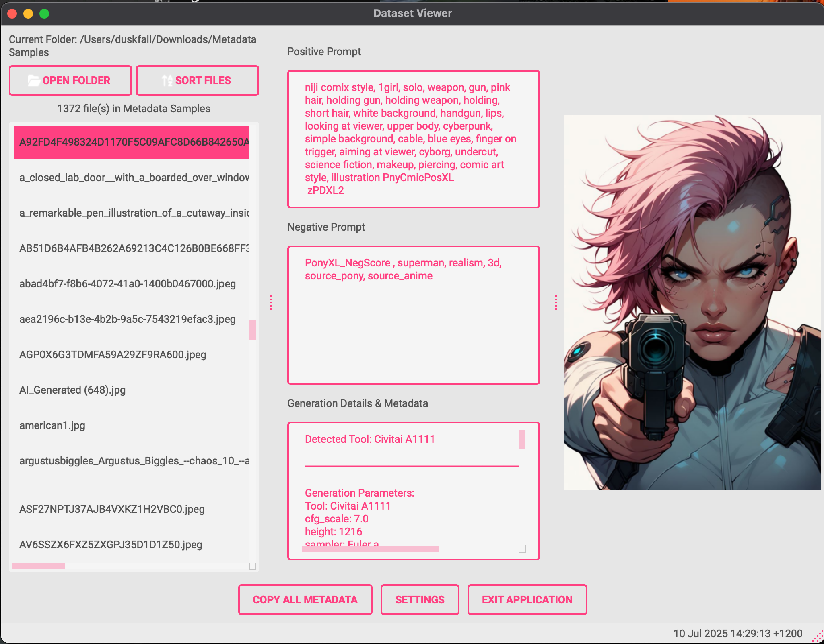Select american1.jpg in the file list
824x644 pixels.
click(52, 425)
